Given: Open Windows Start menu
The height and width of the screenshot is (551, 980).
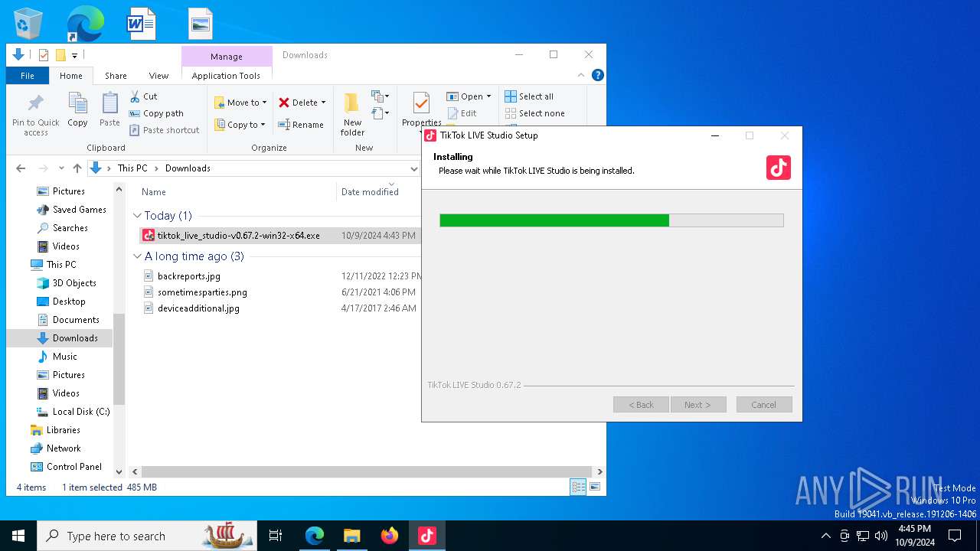Looking at the screenshot, I should (18, 536).
